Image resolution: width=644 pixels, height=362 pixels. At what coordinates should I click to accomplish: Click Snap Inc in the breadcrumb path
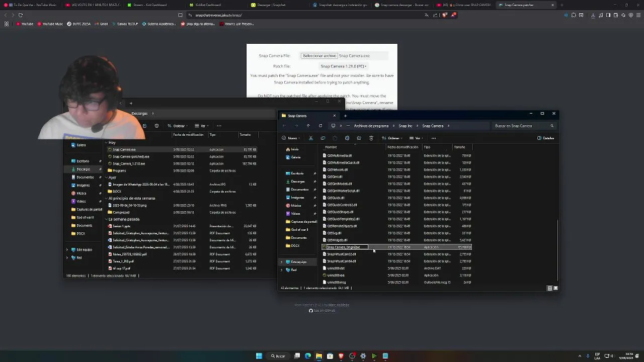click(x=406, y=126)
